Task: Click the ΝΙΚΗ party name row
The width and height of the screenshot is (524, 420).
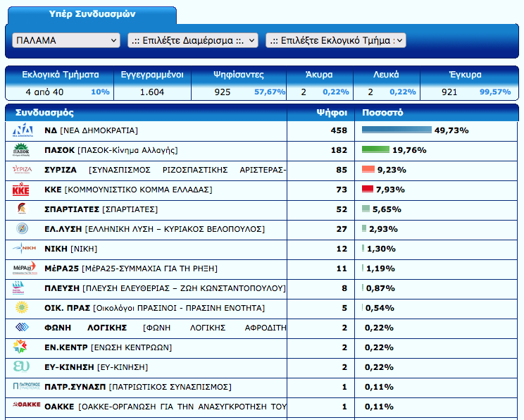Action: pyautogui.click(x=70, y=249)
